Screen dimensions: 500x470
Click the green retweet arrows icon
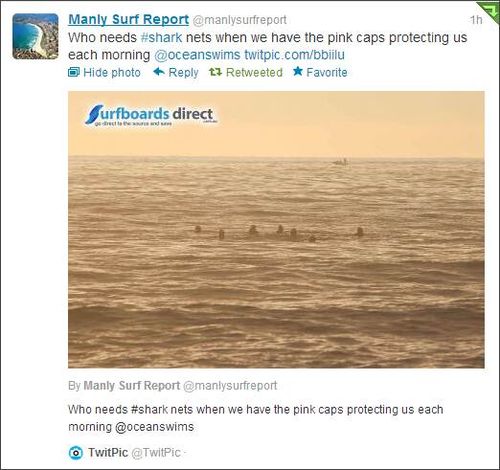215,72
